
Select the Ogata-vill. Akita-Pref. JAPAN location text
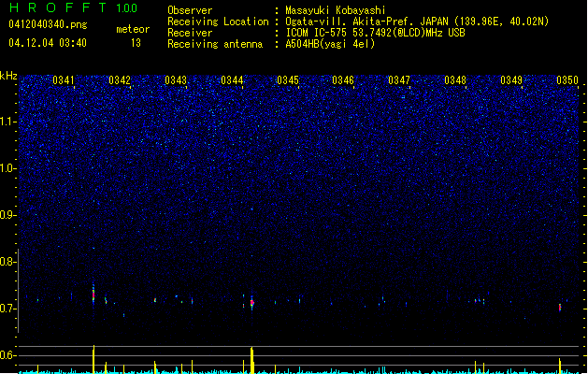click(x=417, y=22)
